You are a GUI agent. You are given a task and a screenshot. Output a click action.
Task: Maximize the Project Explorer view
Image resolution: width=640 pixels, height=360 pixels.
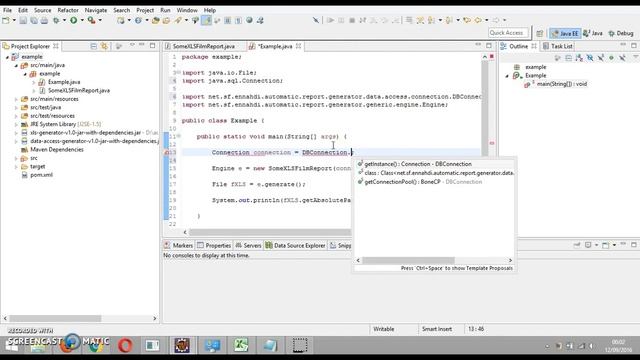pyautogui.click(x=152, y=46)
